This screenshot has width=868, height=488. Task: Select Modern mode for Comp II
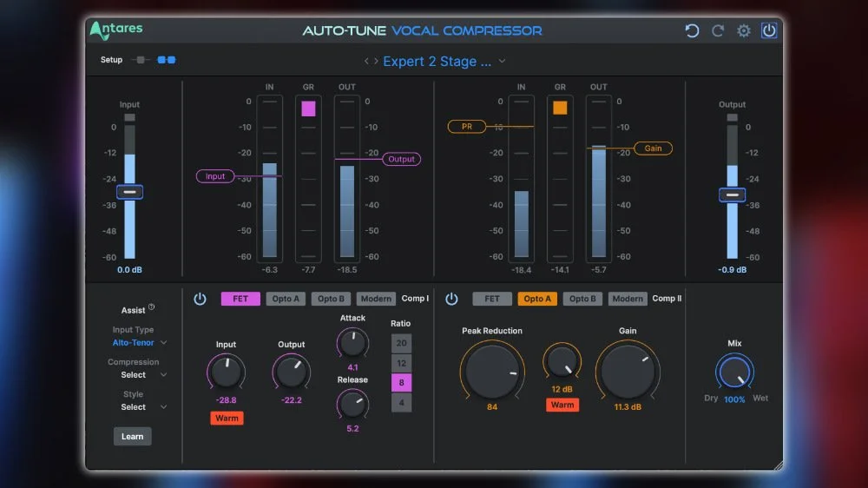pyautogui.click(x=628, y=299)
